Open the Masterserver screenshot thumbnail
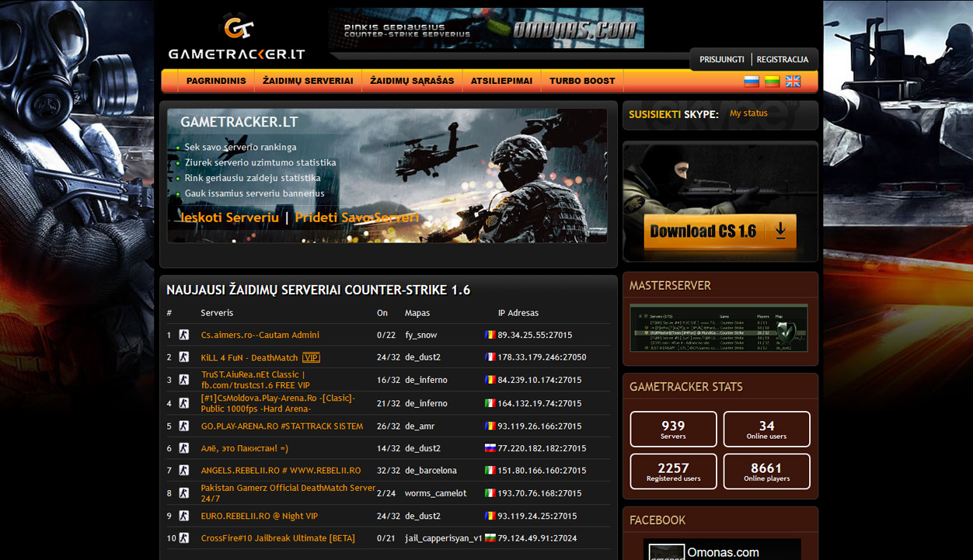Viewport: 973px width, 560px height. coord(719,328)
